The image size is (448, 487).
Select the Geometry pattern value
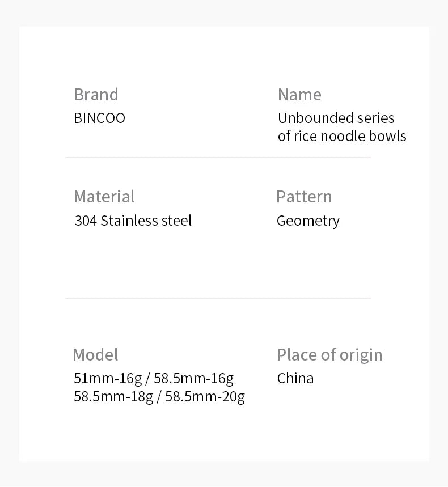[308, 221]
